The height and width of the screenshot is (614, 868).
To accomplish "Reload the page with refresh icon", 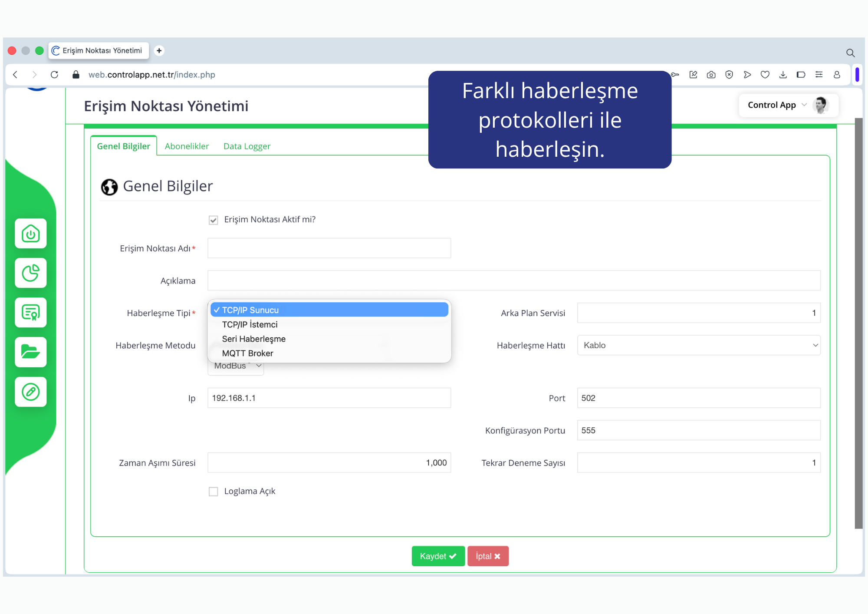I will click(x=54, y=75).
